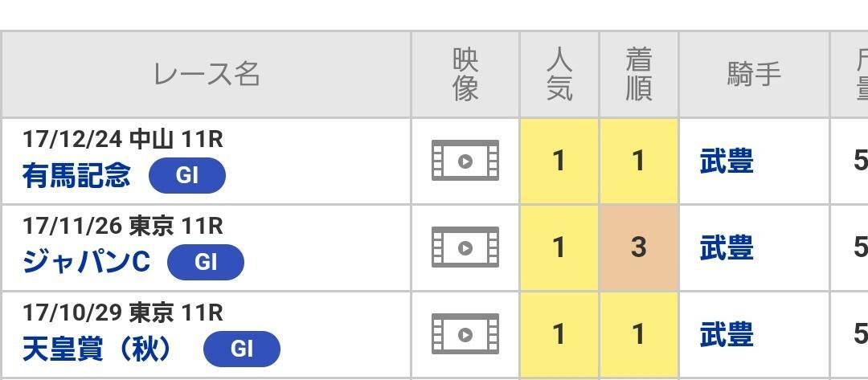Open the ジャパンC race link
Screen dimensions: 868x380
tap(86, 262)
